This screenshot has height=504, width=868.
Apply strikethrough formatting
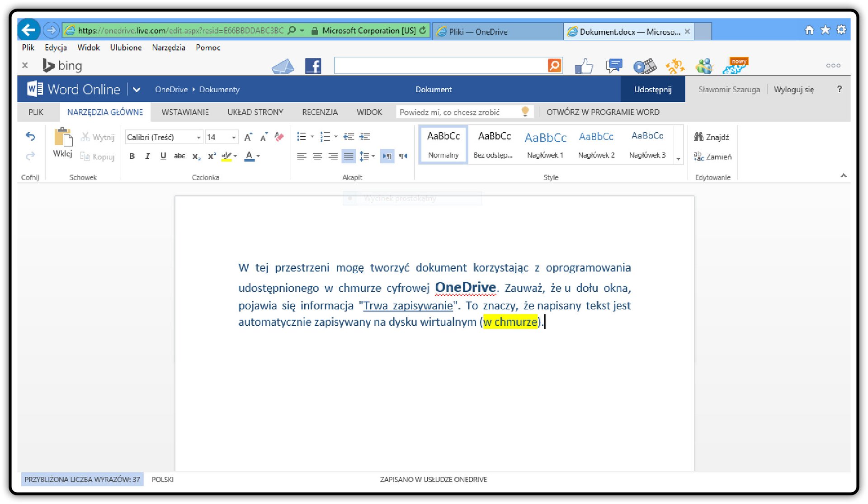point(179,156)
